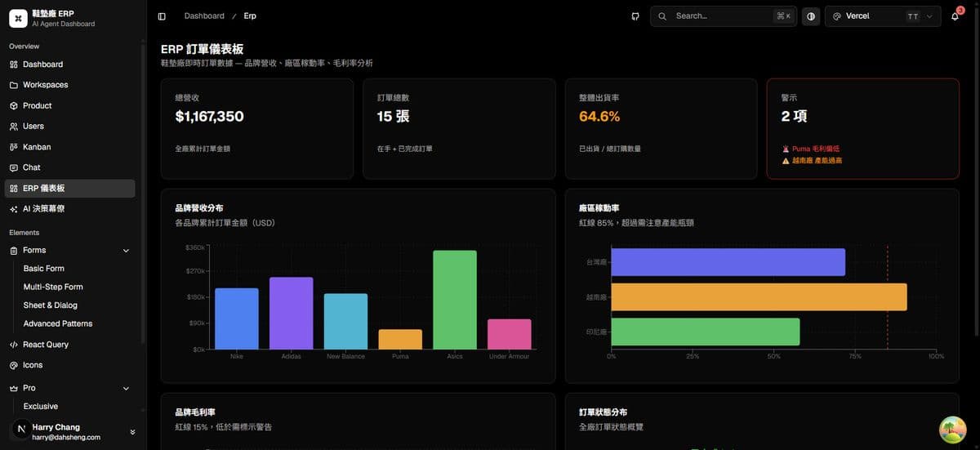Go to the Dashboard breadcrumb link
Image resolution: width=980 pixels, height=450 pixels.
[x=204, y=16]
